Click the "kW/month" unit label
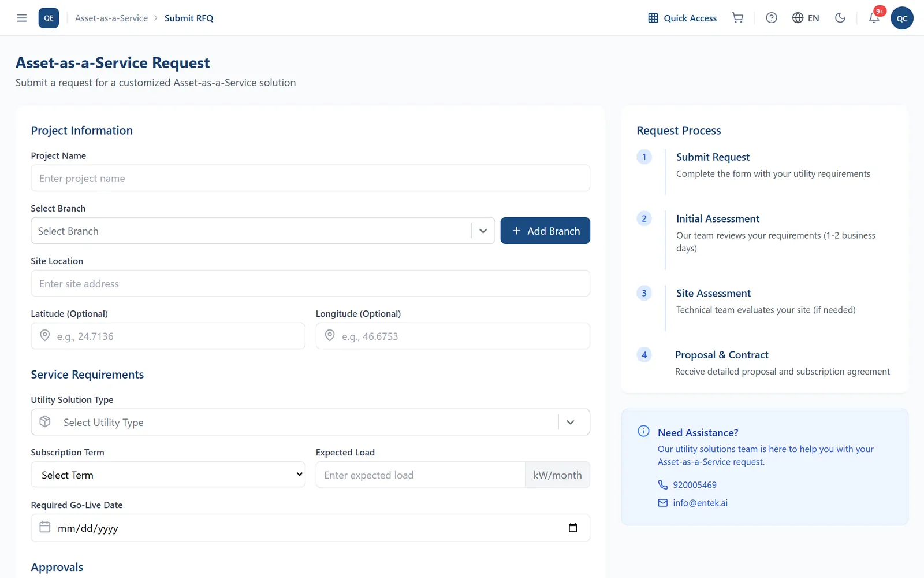This screenshot has width=924, height=578. pos(557,475)
